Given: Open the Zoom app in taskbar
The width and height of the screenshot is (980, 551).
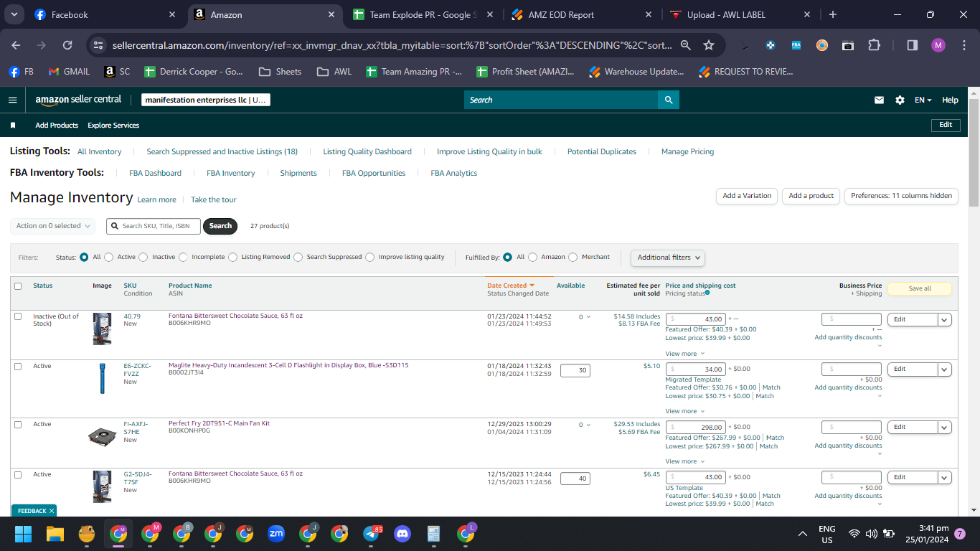Looking at the screenshot, I should (276, 534).
